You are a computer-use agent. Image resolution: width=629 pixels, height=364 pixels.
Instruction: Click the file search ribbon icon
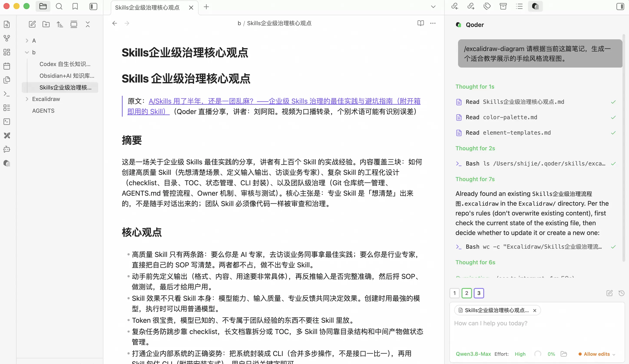coord(7,25)
